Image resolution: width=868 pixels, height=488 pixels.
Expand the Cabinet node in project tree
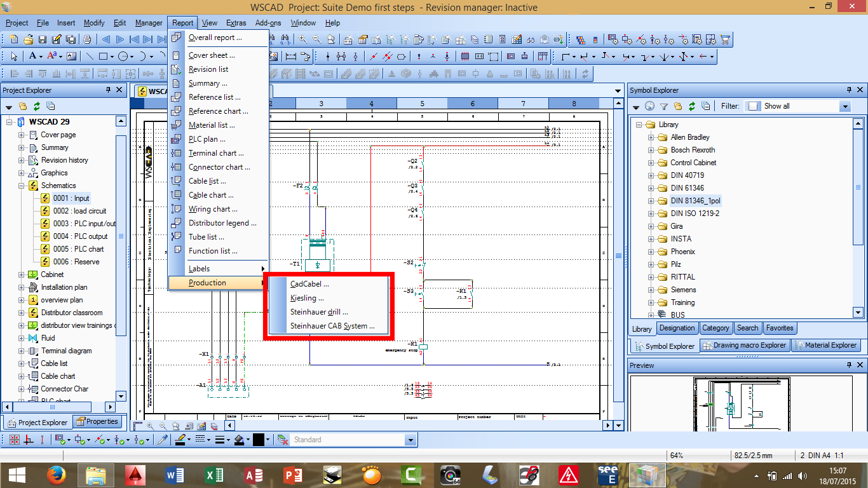click(x=21, y=274)
